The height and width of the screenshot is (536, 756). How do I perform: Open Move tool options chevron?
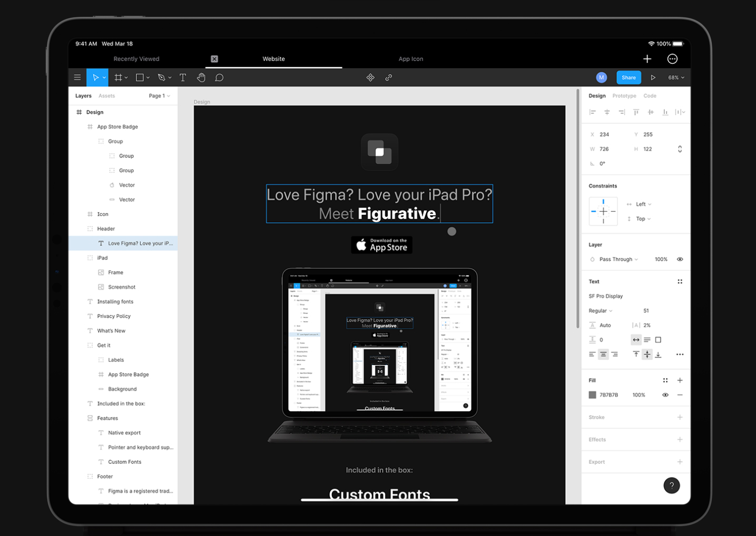104,78
